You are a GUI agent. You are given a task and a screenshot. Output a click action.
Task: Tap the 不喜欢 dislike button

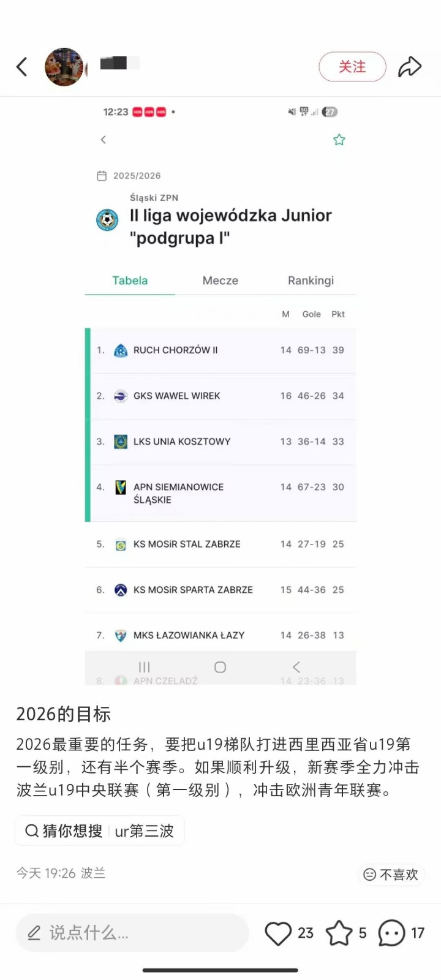pos(391,875)
